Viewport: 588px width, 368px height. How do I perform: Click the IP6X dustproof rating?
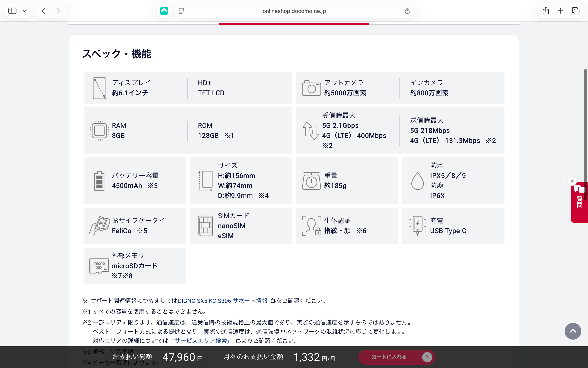[x=437, y=196]
